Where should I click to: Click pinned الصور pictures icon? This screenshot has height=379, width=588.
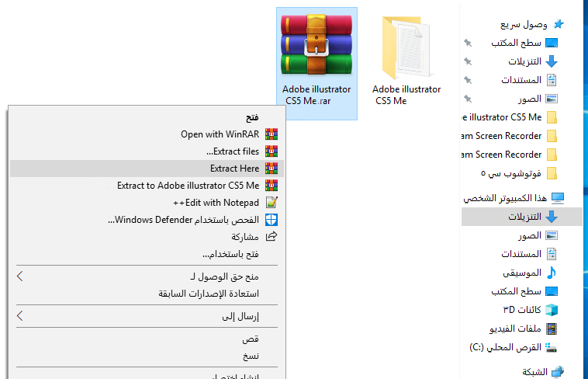552,99
